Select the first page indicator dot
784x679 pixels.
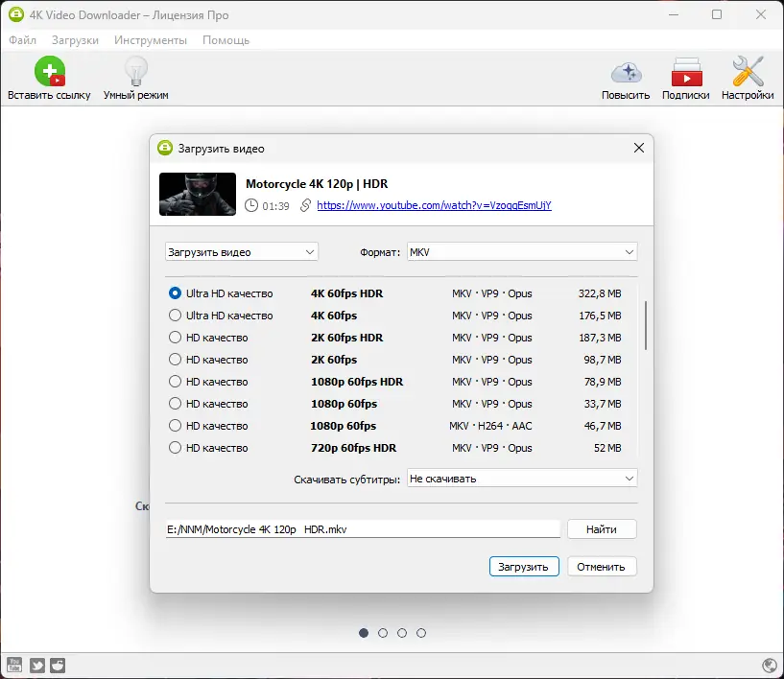(x=364, y=633)
